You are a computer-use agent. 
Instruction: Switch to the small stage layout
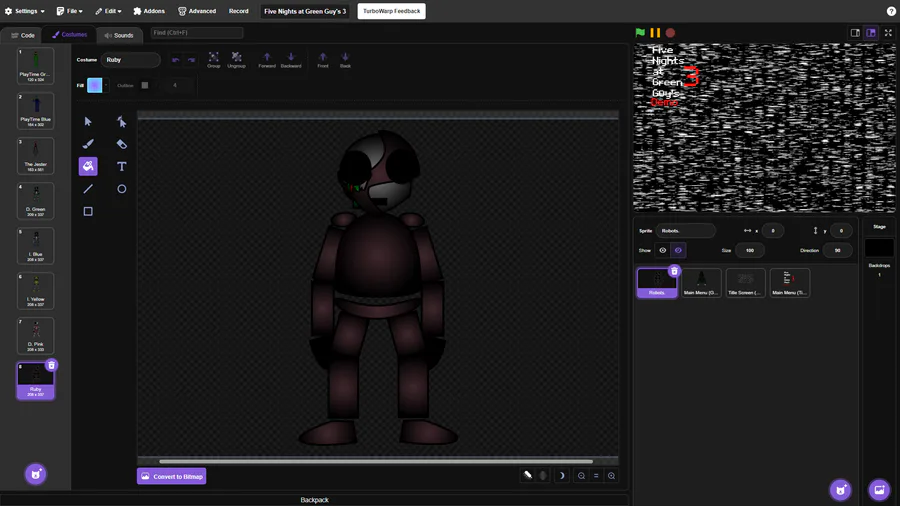pos(855,33)
